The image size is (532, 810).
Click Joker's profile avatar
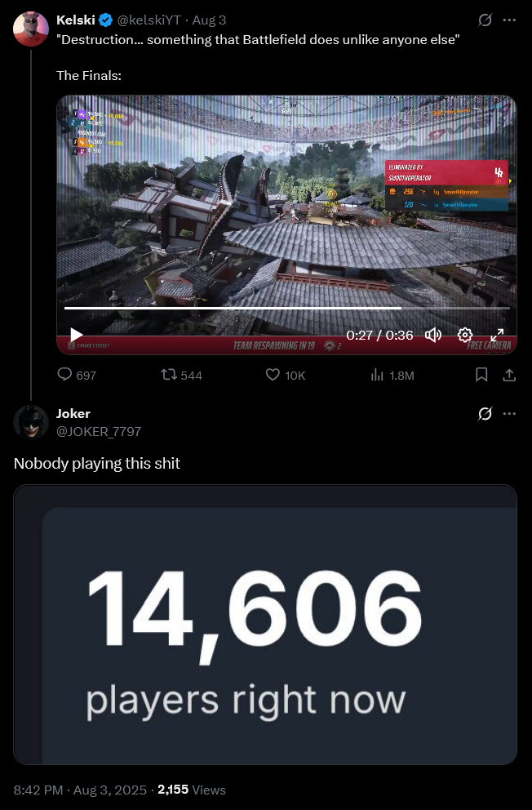pyautogui.click(x=31, y=422)
